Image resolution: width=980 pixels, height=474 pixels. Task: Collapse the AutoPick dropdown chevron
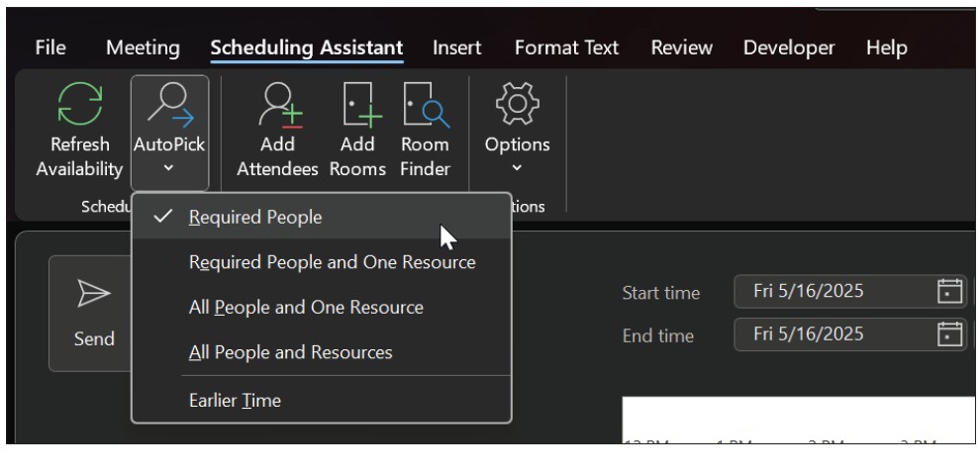tap(169, 168)
